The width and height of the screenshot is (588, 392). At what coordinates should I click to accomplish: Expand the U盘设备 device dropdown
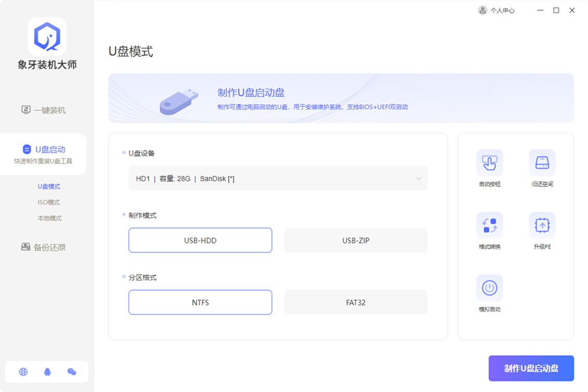click(418, 178)
